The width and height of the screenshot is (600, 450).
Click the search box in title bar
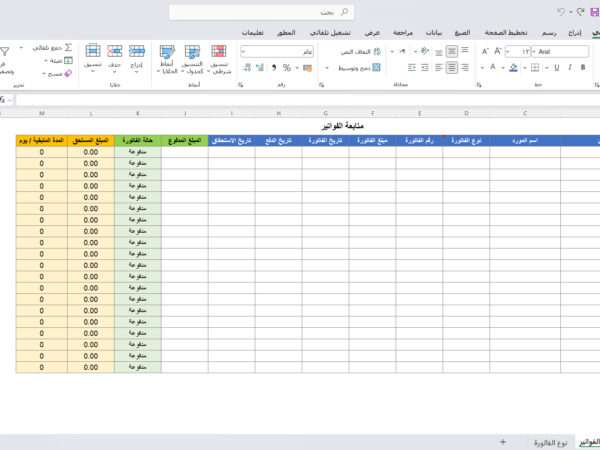(x=262, y=12)
